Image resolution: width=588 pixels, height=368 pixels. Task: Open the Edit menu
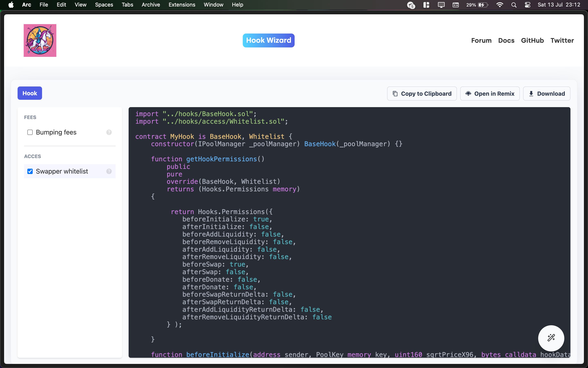[x=61, y=5]
